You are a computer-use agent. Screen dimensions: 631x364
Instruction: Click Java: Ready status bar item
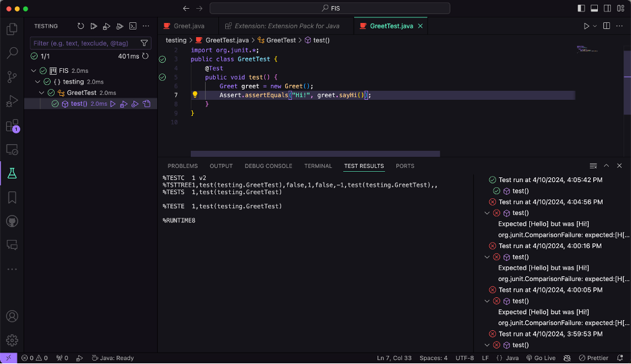[x=113, y=358]
